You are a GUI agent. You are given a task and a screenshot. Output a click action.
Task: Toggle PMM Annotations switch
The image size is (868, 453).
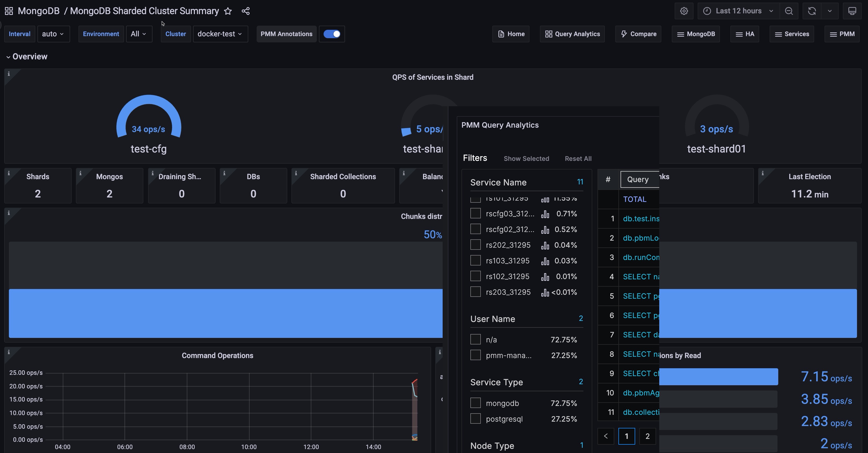click(x=332, y=34)
